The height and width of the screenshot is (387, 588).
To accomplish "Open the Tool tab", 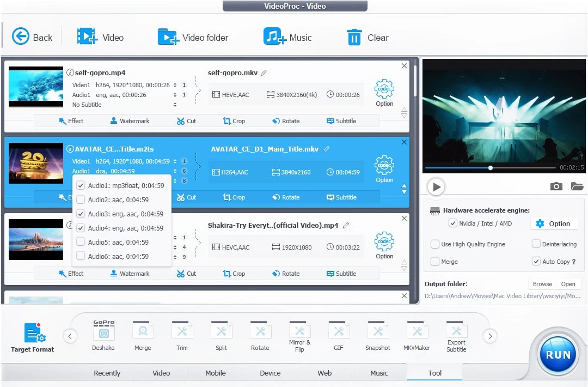I will tap(434, 373).
